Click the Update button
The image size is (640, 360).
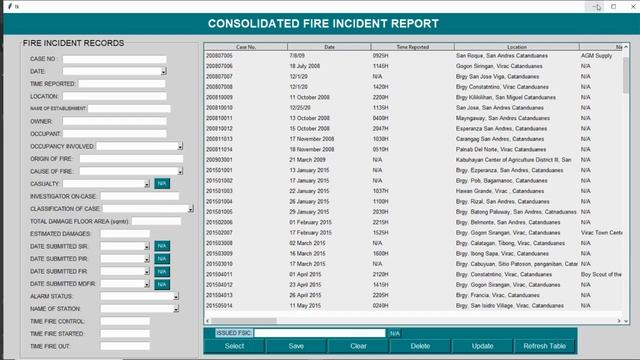[x=482, y=346]
